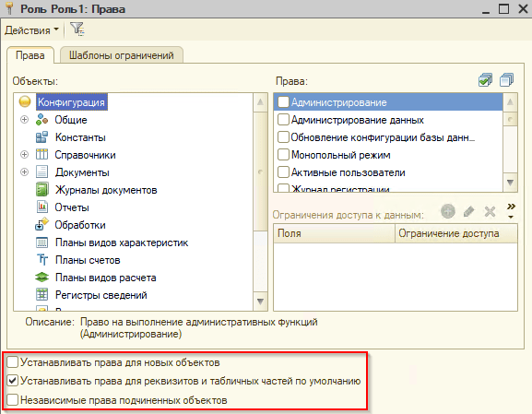
Task: Click the Планы счетов icon
Action: pos(41,260)
